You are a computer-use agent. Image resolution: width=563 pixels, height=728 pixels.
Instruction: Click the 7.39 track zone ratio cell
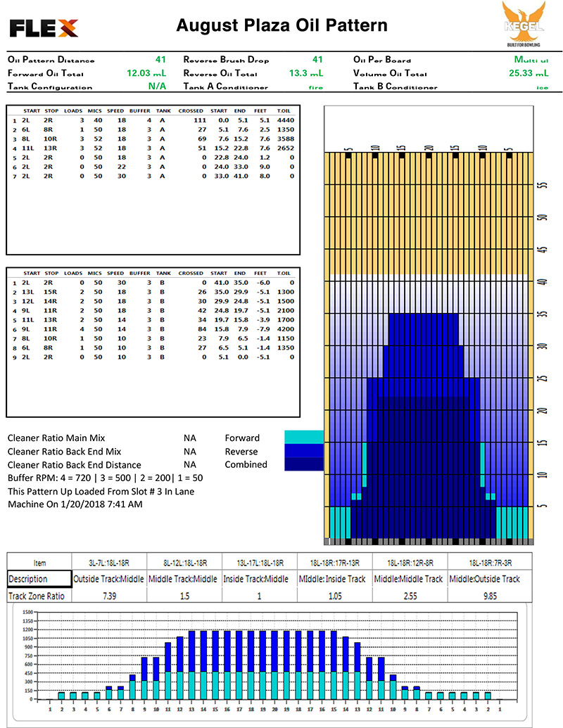pyautogui.click(x=108, y=595)
